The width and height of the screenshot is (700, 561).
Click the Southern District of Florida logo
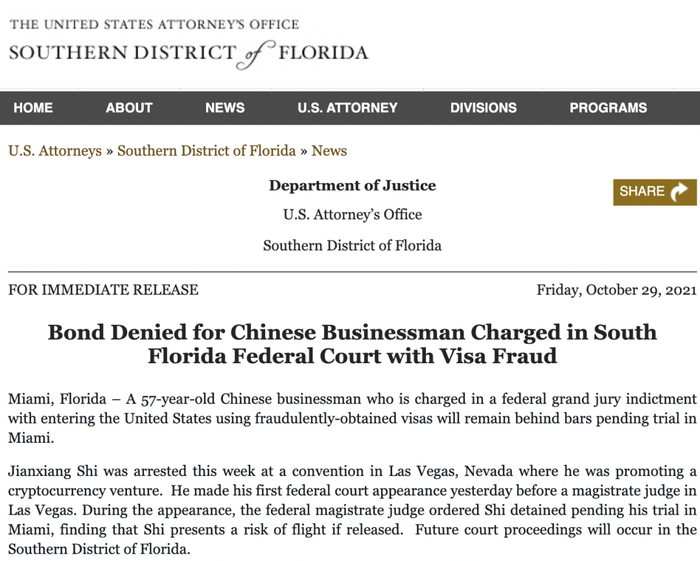click(x=188, y=53)
